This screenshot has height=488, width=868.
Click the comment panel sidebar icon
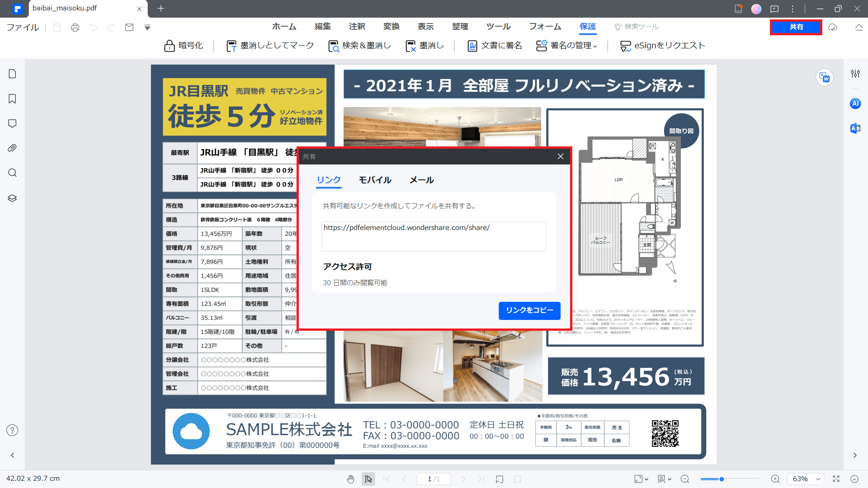[x=13, y=123]
